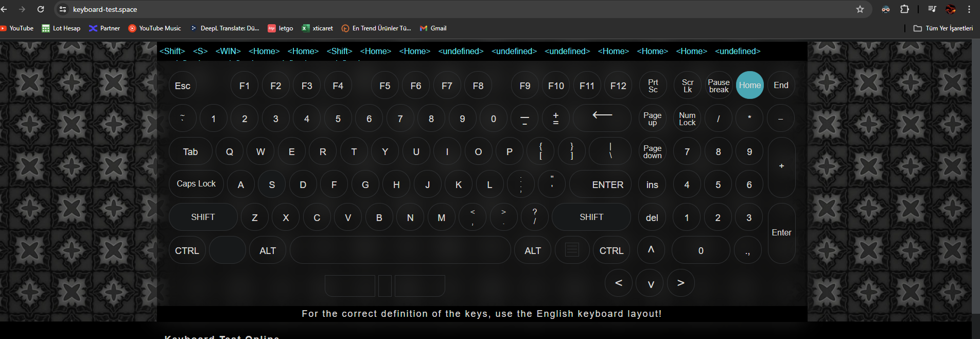Viewport: 980px width, 339px height.
Task: Click the left ALT key
Action: pos(268,250)
